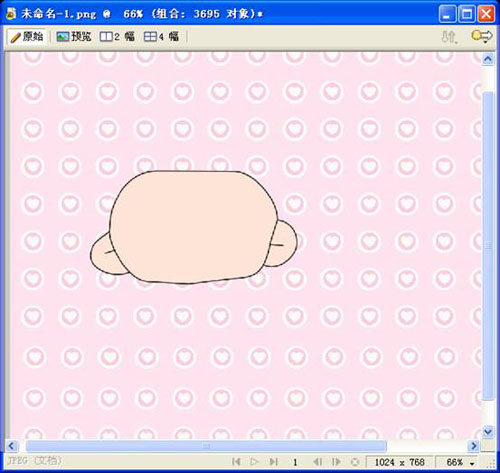
Task: Go to first frame button
Action: 236,462
